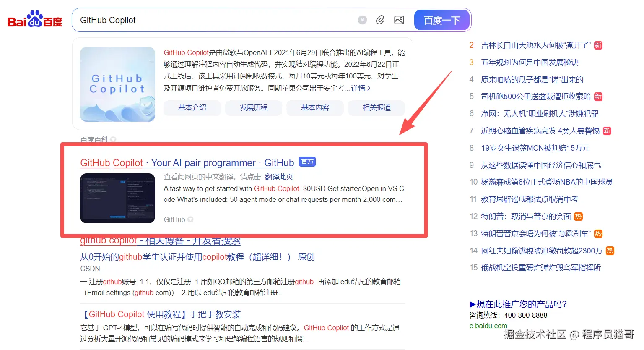The height and width of the screenshot is (350, 644).
Task: Click the 新 badge on 近期心脑血管 topic
Action: [x=607, y=131]
